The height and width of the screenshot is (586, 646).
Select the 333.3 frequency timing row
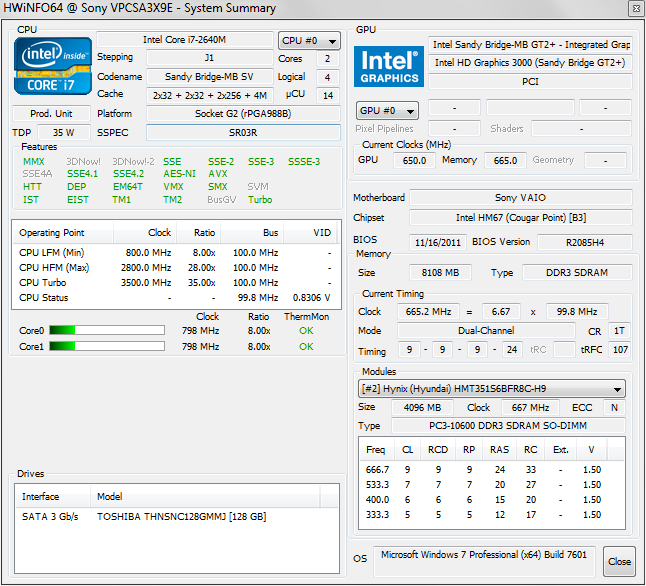(x=492, y=514)
